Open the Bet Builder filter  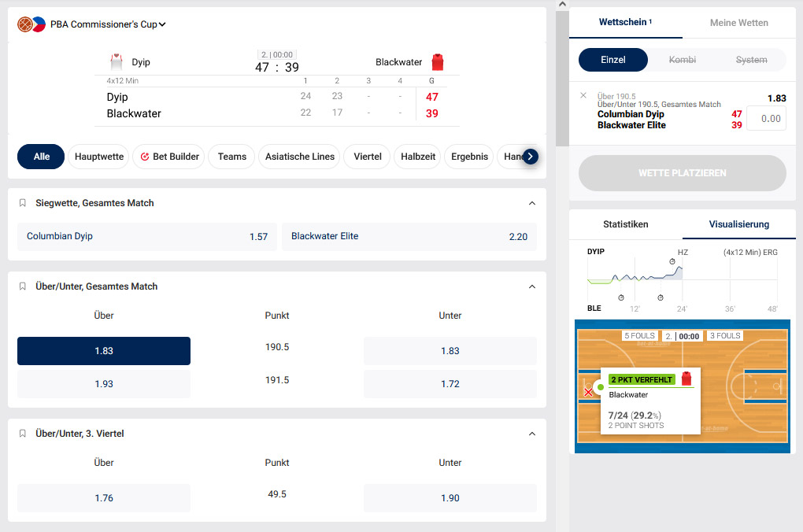pyautogui.click(x=169, y=157)
